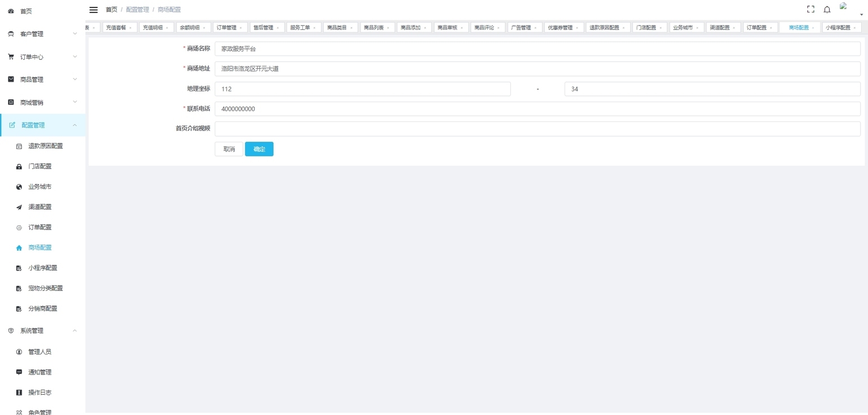Switch to the 订单管理 tab
Screen dimensions: 868x415
point(227,27)
